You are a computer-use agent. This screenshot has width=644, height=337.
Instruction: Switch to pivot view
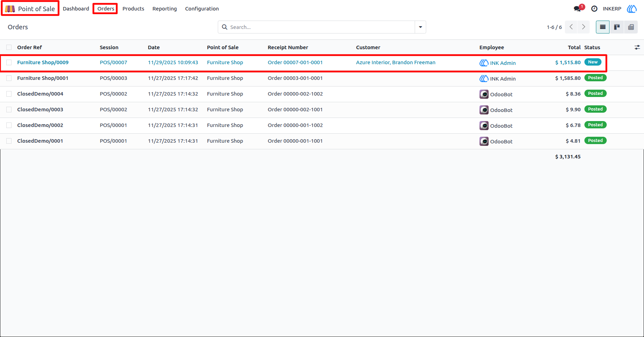[631, 27]
